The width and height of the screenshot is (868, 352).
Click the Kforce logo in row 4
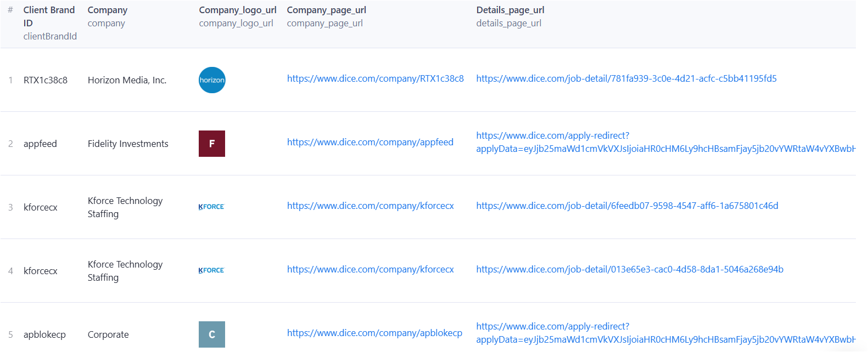(211, 270)
